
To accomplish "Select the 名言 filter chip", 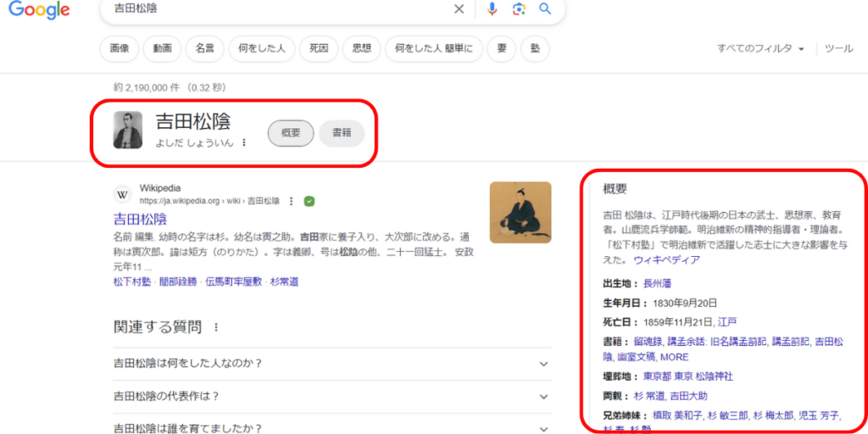I will [x=205, y=48].
